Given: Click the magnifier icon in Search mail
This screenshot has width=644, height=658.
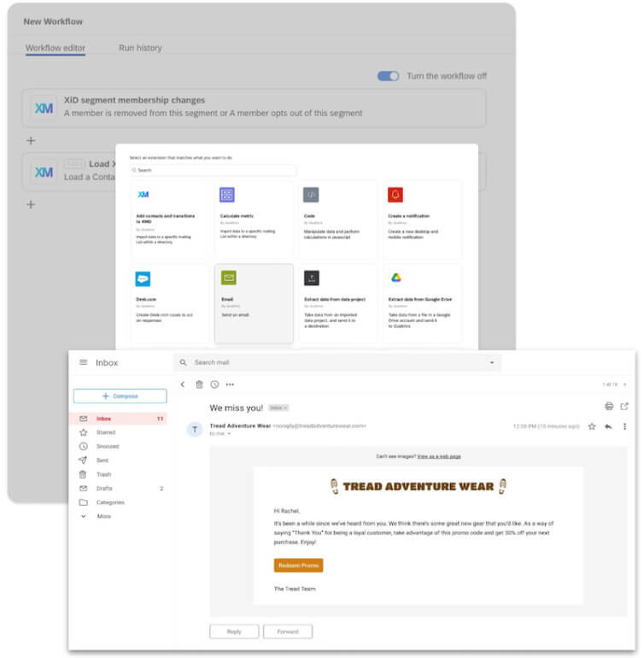Looking at the screenshot, I should 183,362.
